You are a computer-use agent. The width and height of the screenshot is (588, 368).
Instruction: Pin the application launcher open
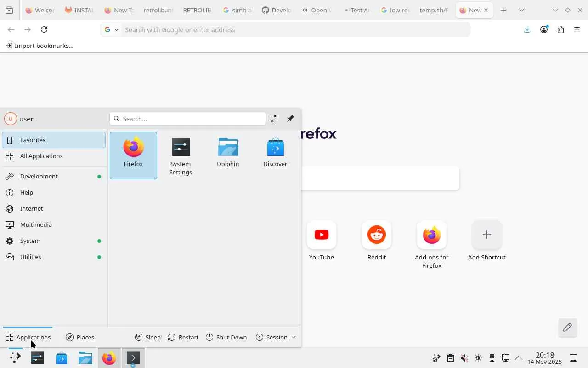click(290, 119)
